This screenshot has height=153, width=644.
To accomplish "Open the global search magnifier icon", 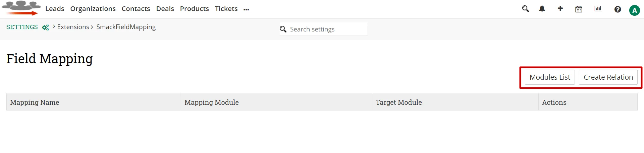I will 525,9.
